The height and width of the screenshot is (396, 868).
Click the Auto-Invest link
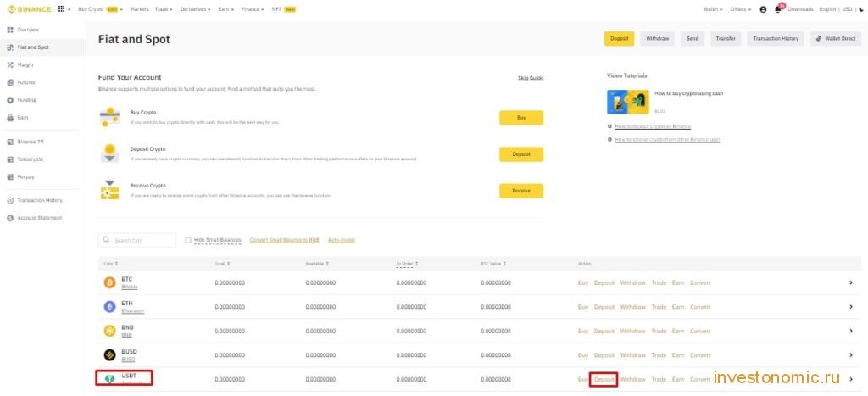point(342,240)
